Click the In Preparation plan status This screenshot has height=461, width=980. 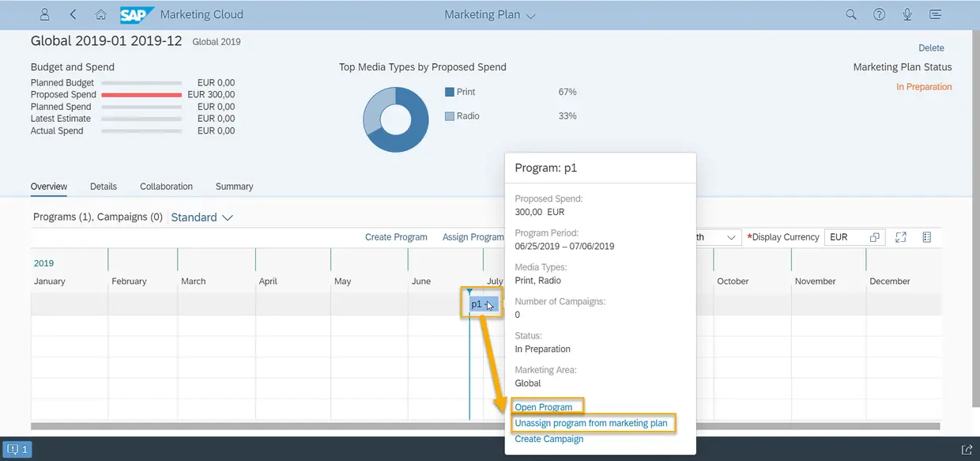coord(924,87)
